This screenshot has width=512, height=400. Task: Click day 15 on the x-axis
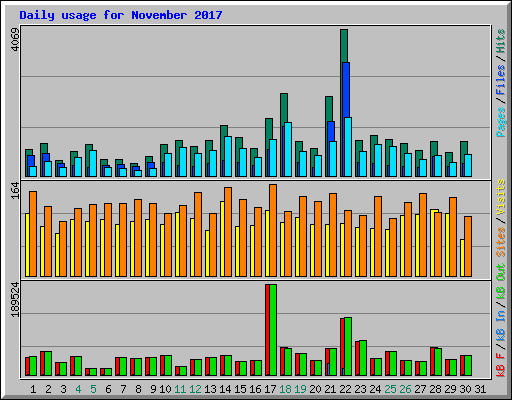click(240, 389)
